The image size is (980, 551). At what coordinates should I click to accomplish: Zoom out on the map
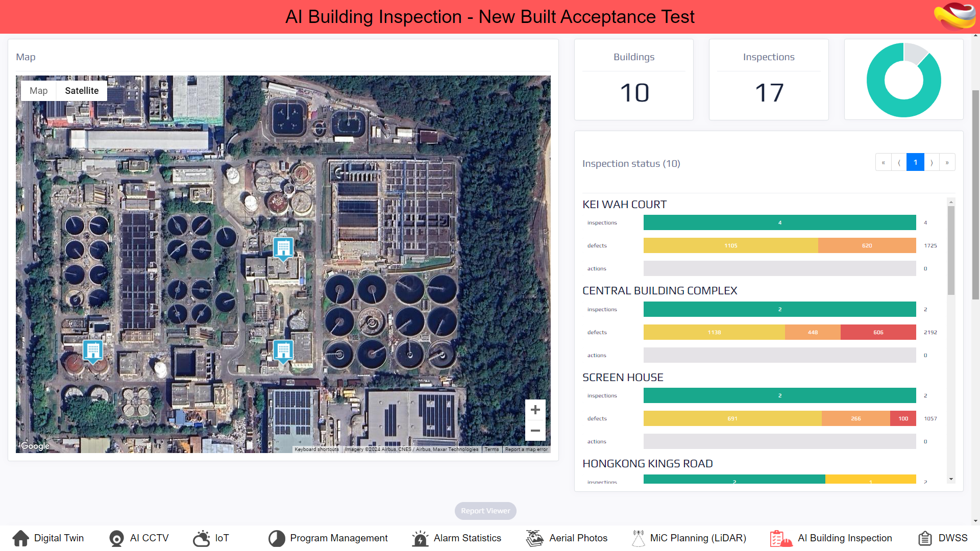tap(535, 431)
